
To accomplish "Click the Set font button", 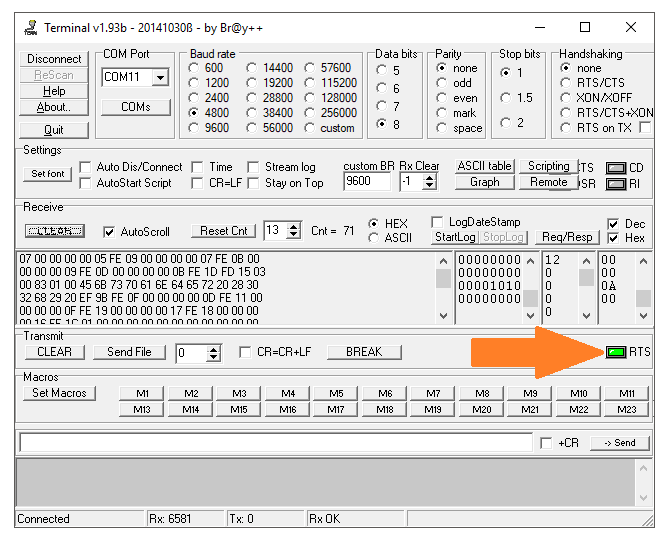I will (48, 173).
